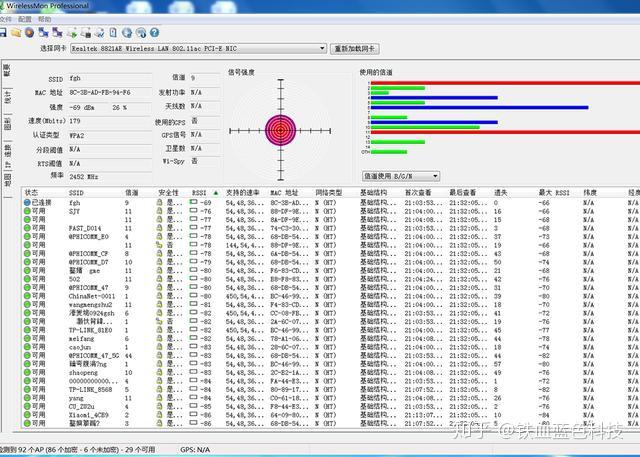Click the WPA2 authentication type value

(x=77, y=135)
